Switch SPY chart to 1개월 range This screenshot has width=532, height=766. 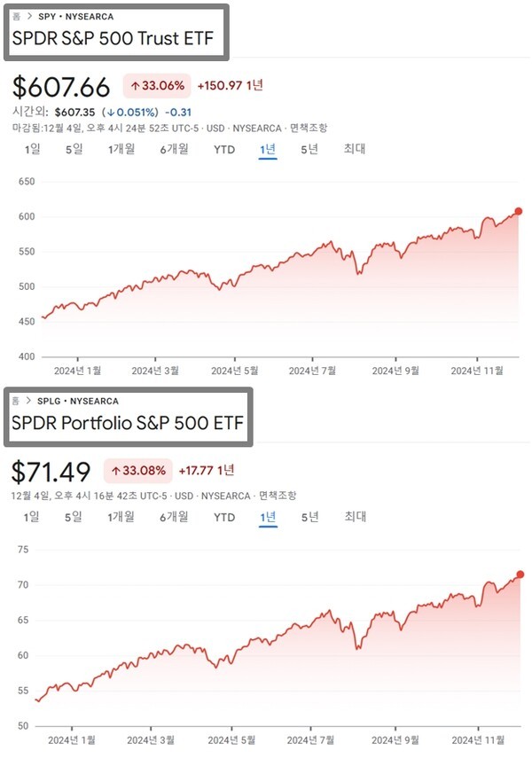(121, 149)
